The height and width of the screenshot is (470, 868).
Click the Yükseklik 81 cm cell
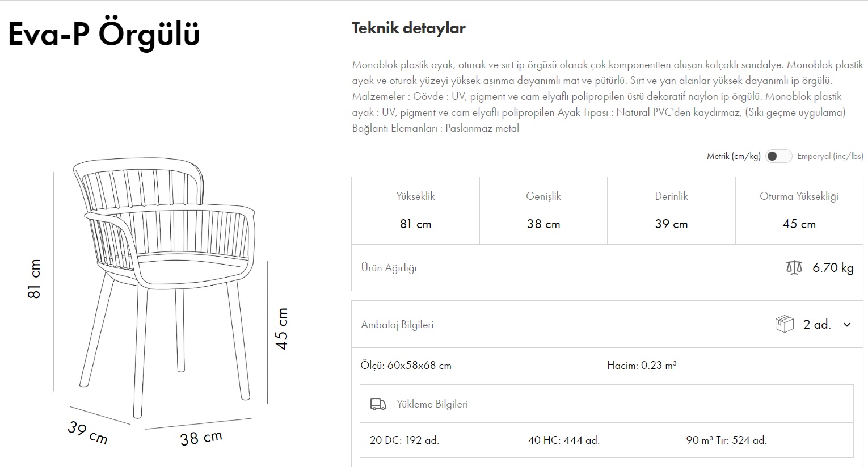pyautogui.click(x=415, y=211)
